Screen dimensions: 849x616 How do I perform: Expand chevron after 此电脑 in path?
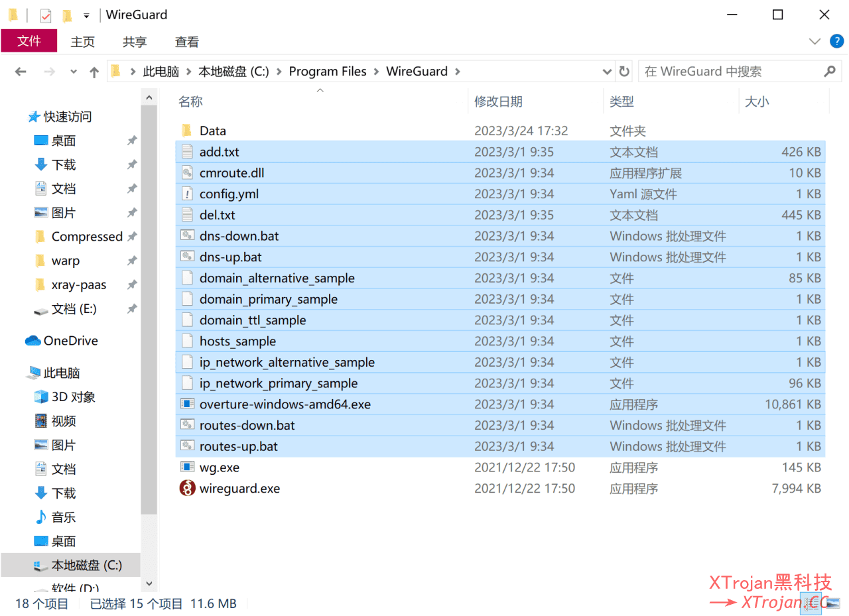click(188, 72)
